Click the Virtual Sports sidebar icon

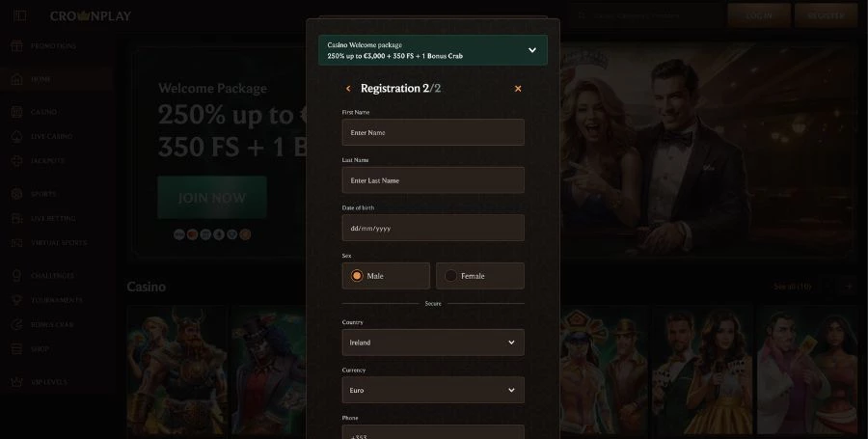click(16, 242)
